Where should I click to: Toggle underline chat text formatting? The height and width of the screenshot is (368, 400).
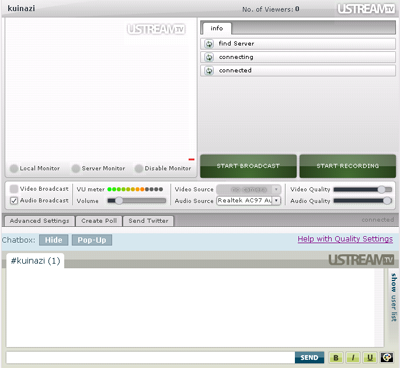click(x=370, y=358)
